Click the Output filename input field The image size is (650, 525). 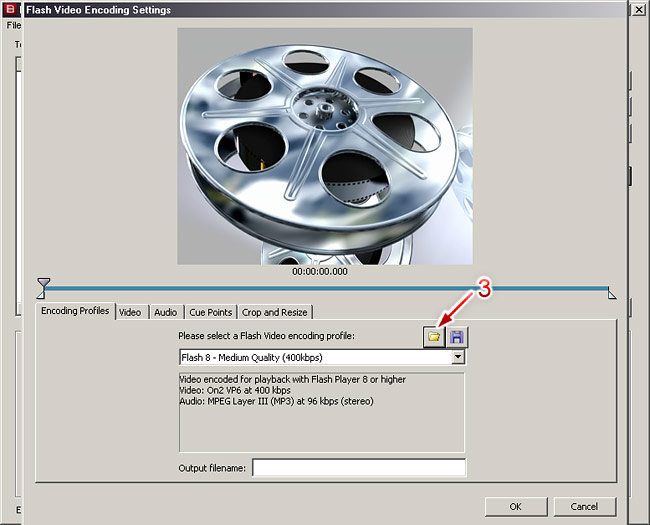(359, 468)
